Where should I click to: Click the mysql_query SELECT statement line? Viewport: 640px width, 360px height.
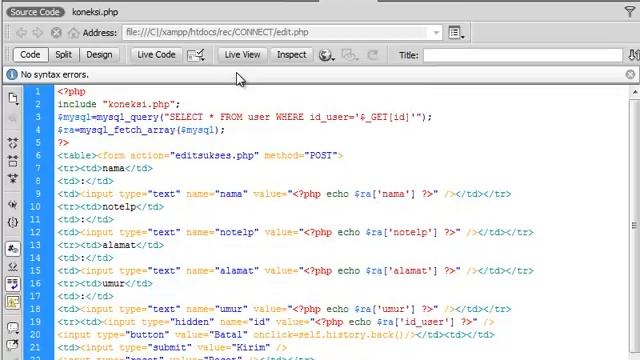pyautogui.click(x=244, y=117)
